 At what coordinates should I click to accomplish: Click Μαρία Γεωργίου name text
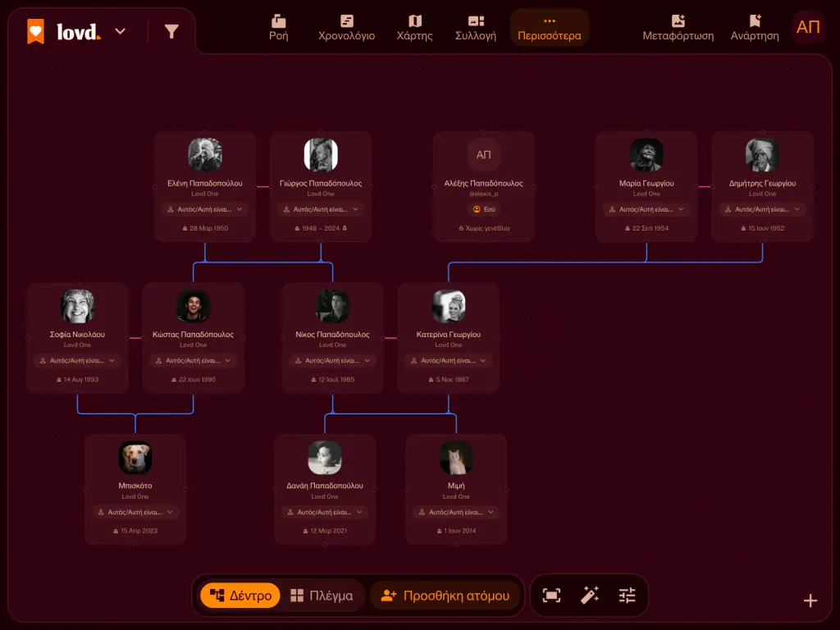646,183
